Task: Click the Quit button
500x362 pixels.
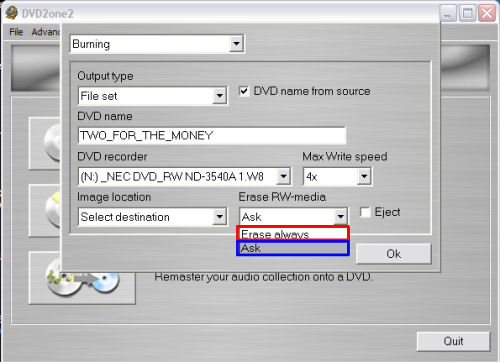Action: point(453,341)
